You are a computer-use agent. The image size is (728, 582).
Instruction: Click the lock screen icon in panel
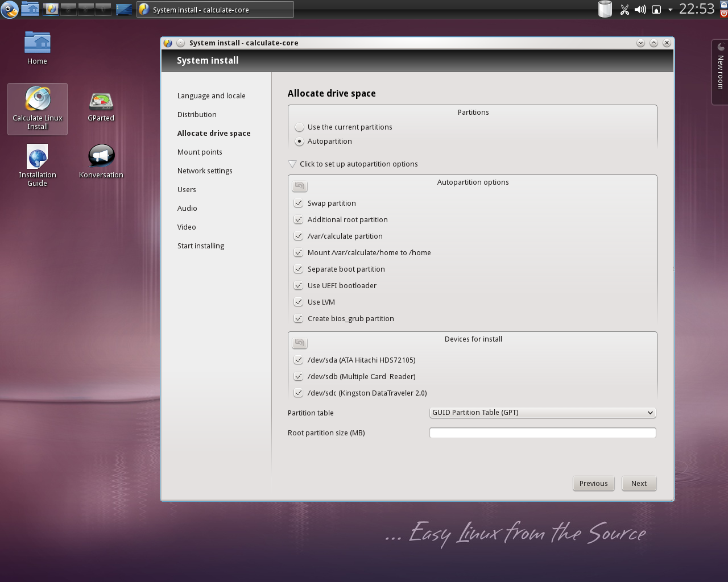[x=724, y=5]
